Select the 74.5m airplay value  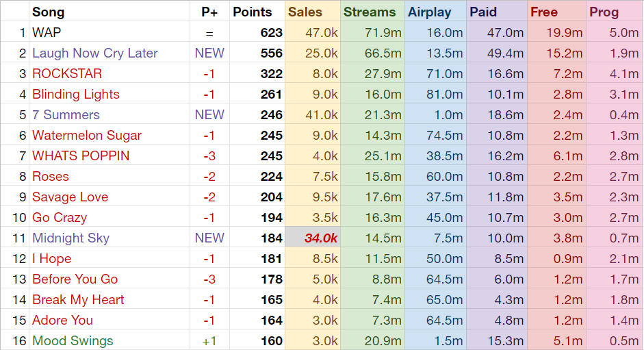point(444,136)
